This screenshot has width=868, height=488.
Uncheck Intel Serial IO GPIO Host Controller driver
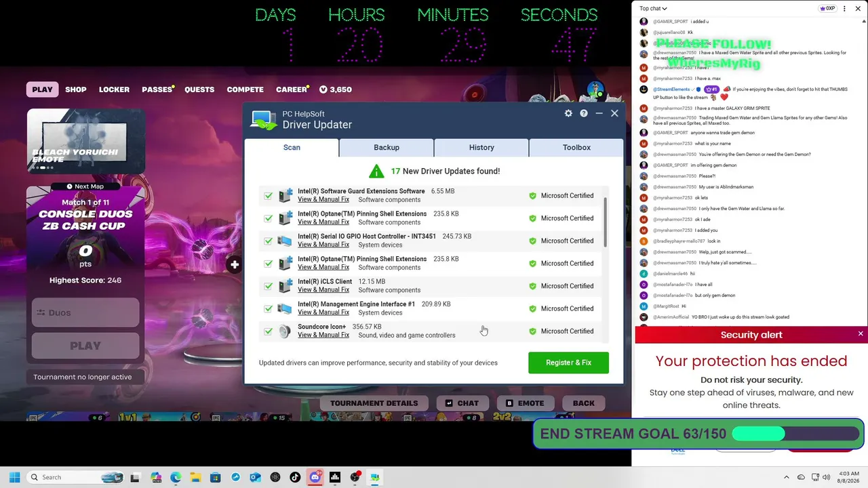click(x=268, y=241)
